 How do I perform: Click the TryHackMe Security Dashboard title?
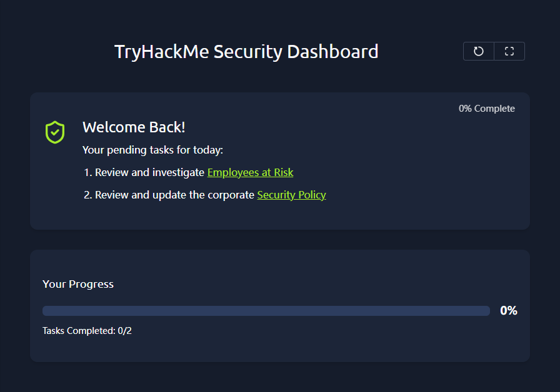246,51
